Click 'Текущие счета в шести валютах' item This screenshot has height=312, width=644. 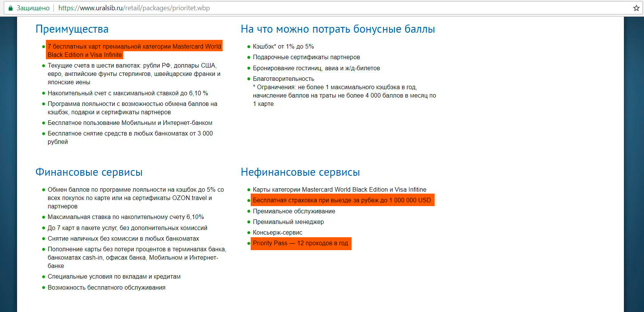coord(134,74)
